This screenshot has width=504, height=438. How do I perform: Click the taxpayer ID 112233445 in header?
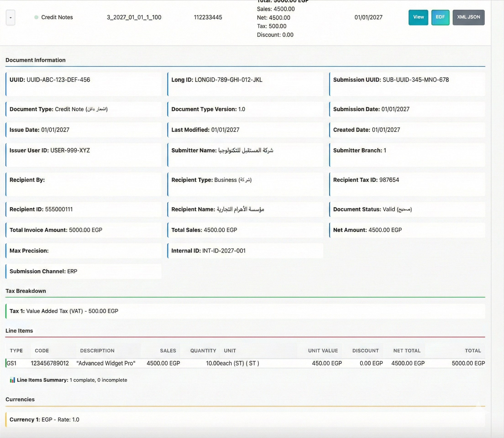pyautogui.click(x=208, y=17)
